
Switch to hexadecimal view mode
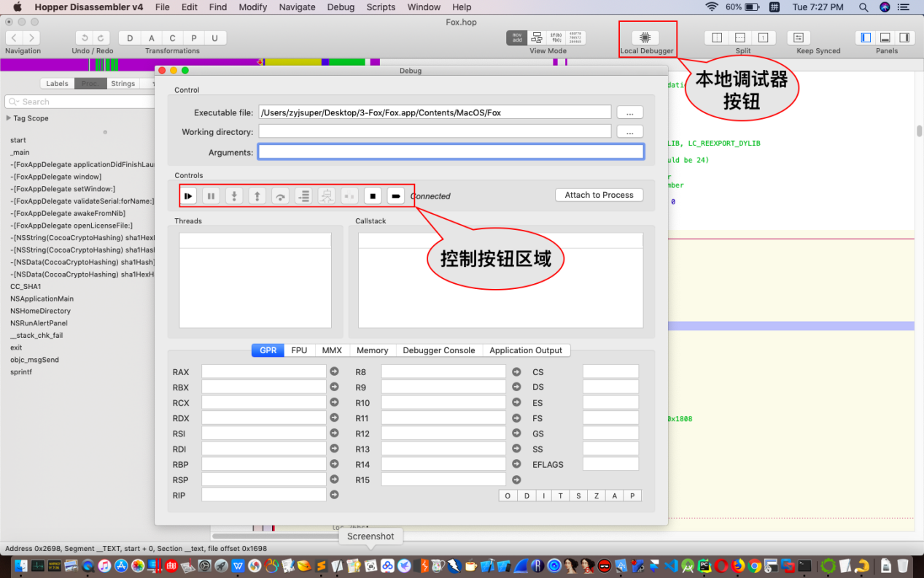point(575,38)
